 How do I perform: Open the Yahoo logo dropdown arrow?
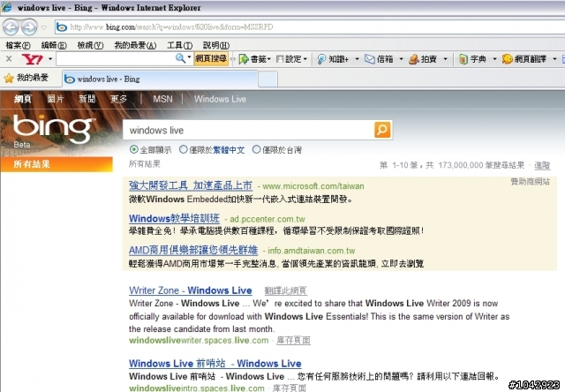(50, 59)
